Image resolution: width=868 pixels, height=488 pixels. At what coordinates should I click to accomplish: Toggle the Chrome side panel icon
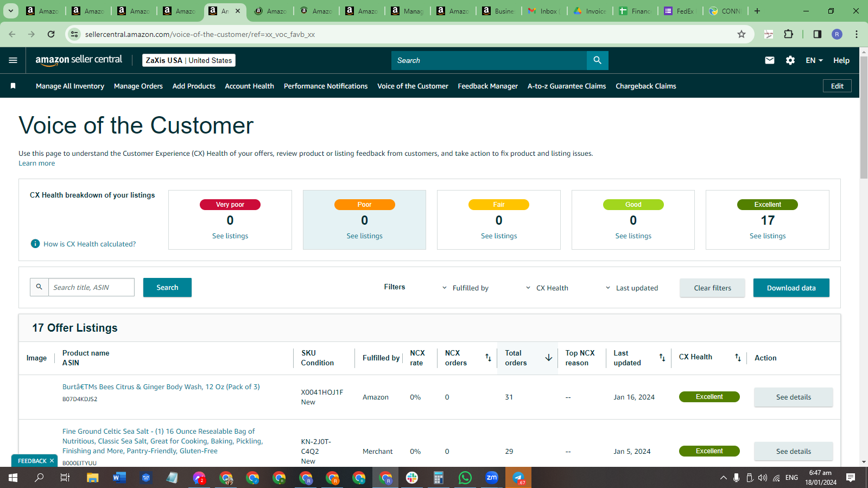click(x=818, y=34)
